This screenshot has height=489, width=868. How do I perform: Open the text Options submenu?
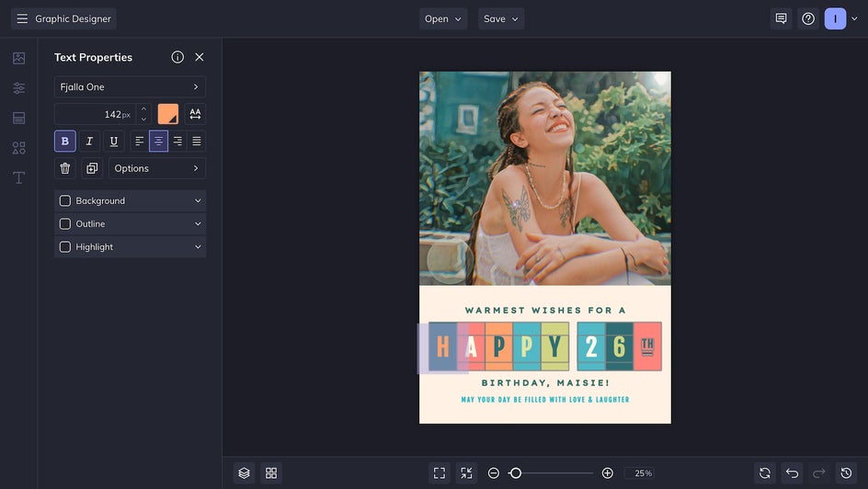(x=157, y=168)
